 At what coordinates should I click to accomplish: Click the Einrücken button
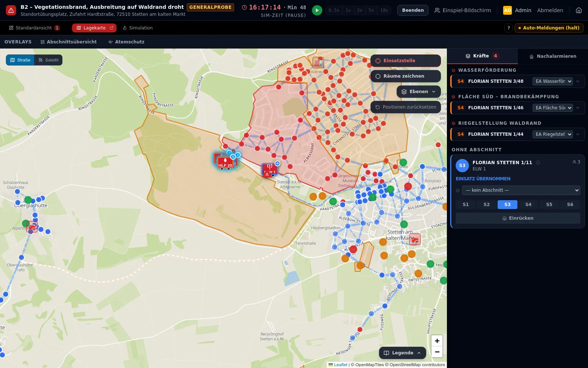click(518, 218)
